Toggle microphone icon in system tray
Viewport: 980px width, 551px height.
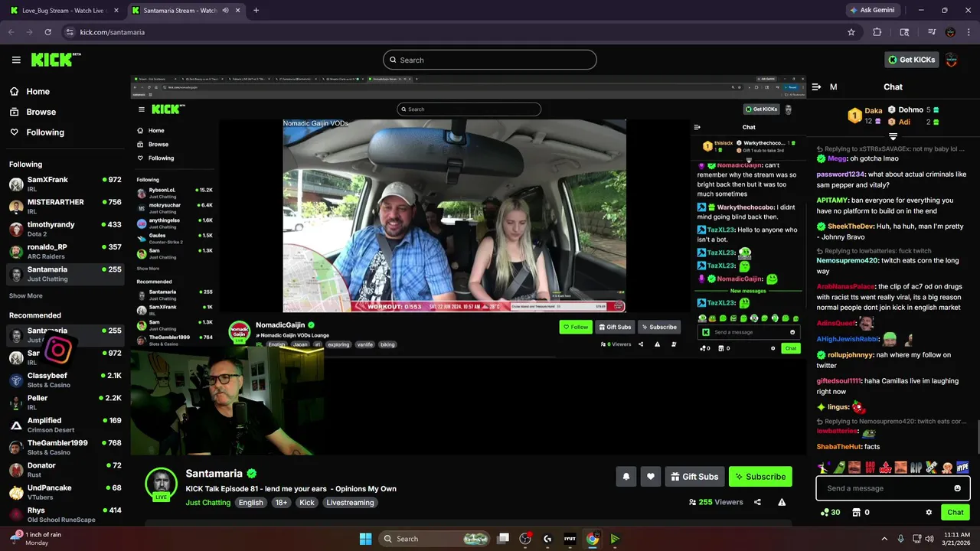900,539
